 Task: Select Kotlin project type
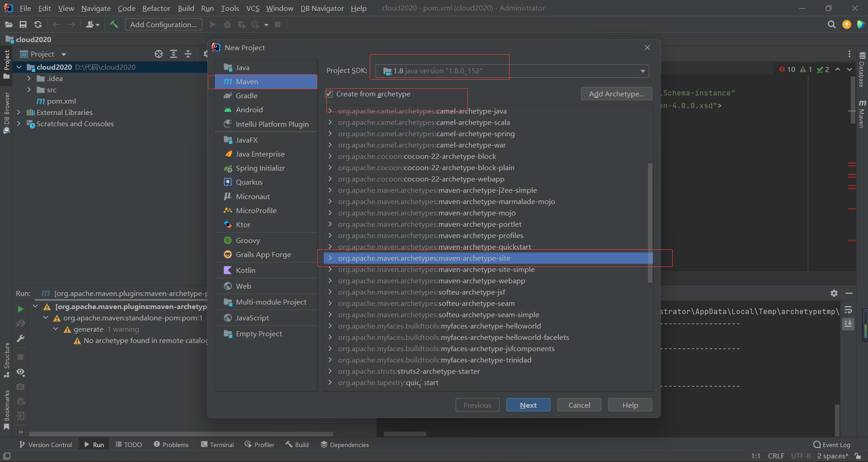266,270
